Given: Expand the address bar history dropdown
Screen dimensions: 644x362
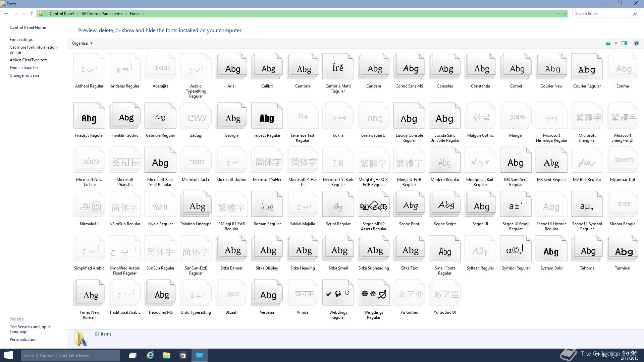Looking at the screenshot, I should [x=558, y=14].
